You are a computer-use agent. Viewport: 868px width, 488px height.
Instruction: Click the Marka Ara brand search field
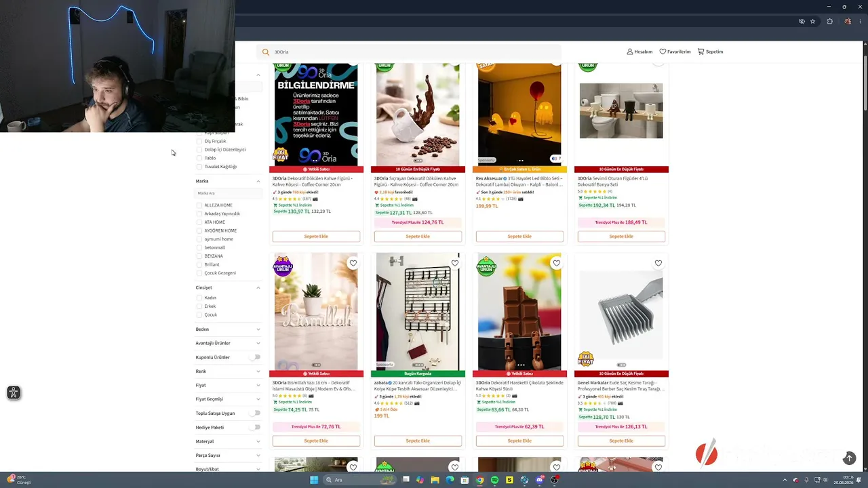pyautogui.click(x=229, y=193)
